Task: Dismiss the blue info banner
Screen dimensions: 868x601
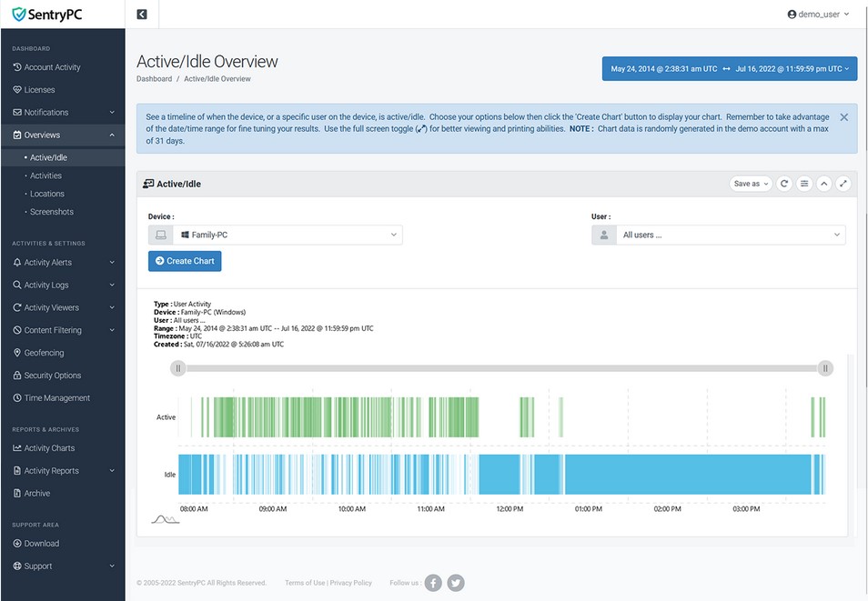Action: pos(843,117)
